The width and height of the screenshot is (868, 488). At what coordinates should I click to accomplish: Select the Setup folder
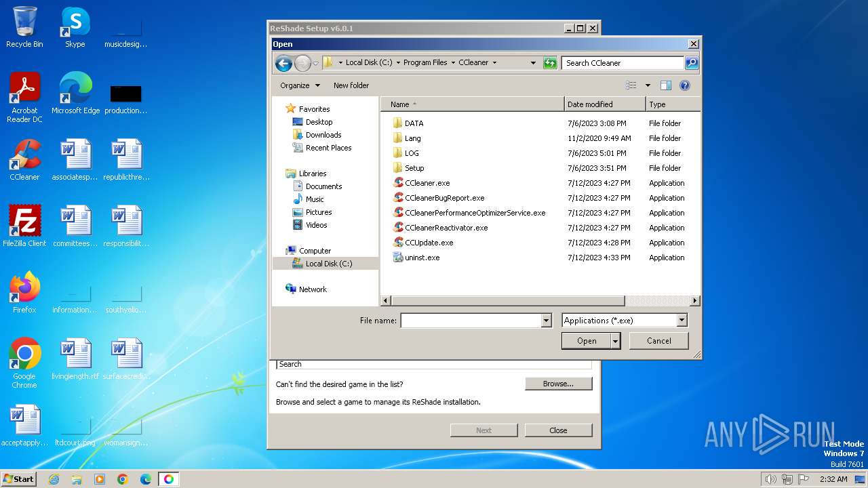pos(414,168)
